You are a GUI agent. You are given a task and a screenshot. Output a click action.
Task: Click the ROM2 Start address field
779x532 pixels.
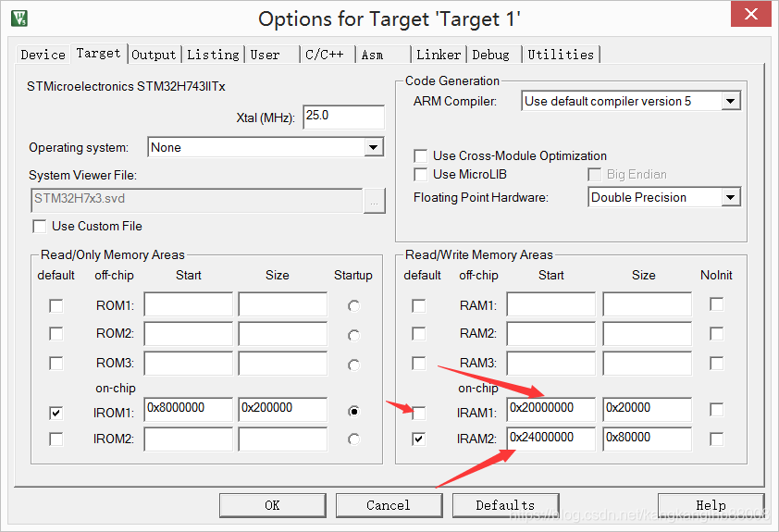(189, 334)
